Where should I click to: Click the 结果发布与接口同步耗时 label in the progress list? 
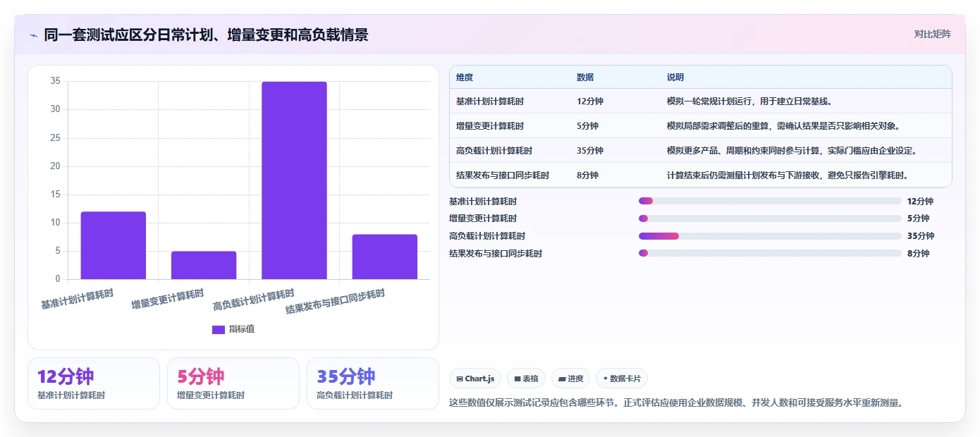pyautogui.click(x=496, y=253)
